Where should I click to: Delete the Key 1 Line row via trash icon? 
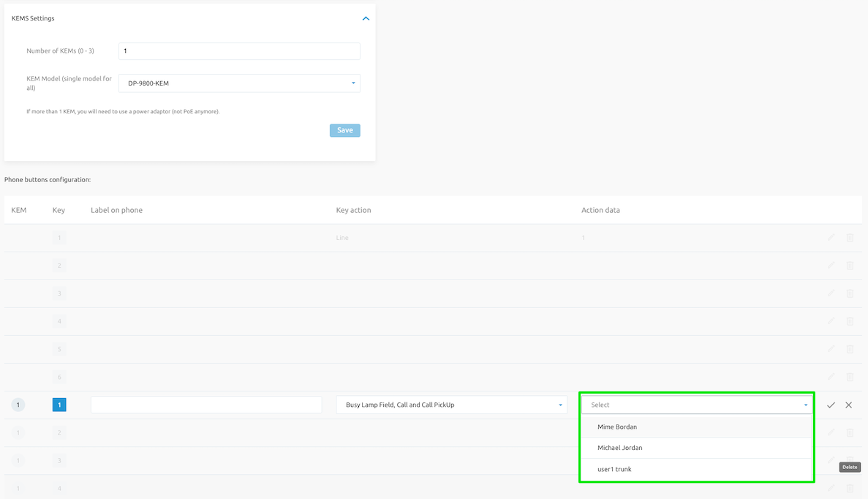pyautogui.click(x=850, y=238)
